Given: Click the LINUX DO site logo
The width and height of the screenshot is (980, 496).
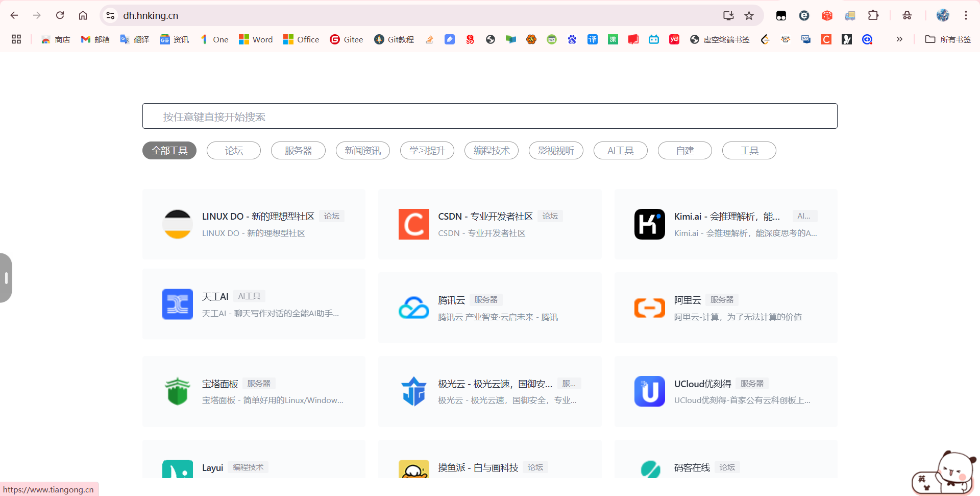Looking at the screenshot, I should click(178, 224).
